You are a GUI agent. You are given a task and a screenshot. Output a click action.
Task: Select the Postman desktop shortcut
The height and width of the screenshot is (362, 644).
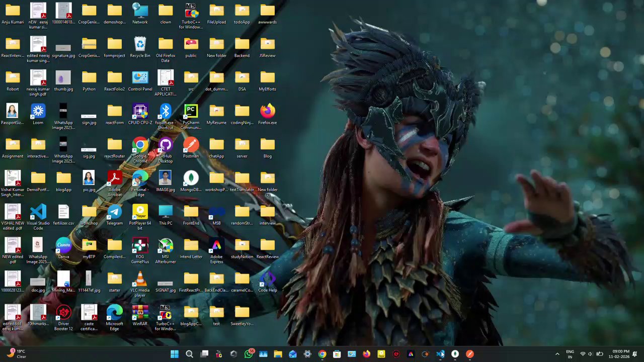coord(191,148)
